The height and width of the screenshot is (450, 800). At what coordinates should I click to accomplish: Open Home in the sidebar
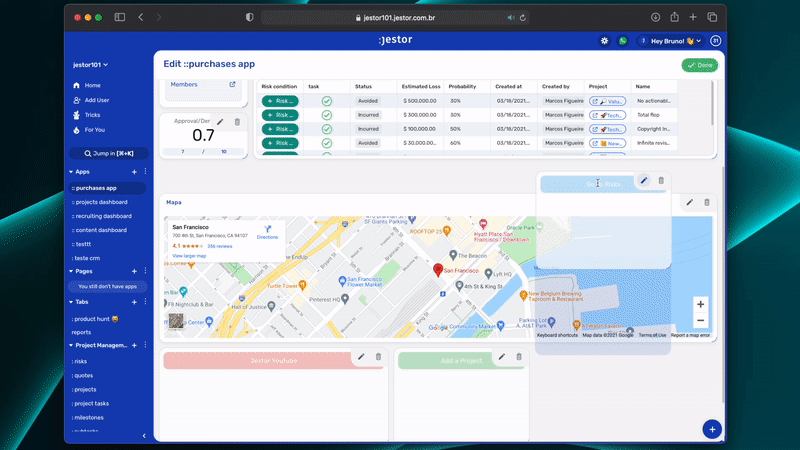(92, 85)
